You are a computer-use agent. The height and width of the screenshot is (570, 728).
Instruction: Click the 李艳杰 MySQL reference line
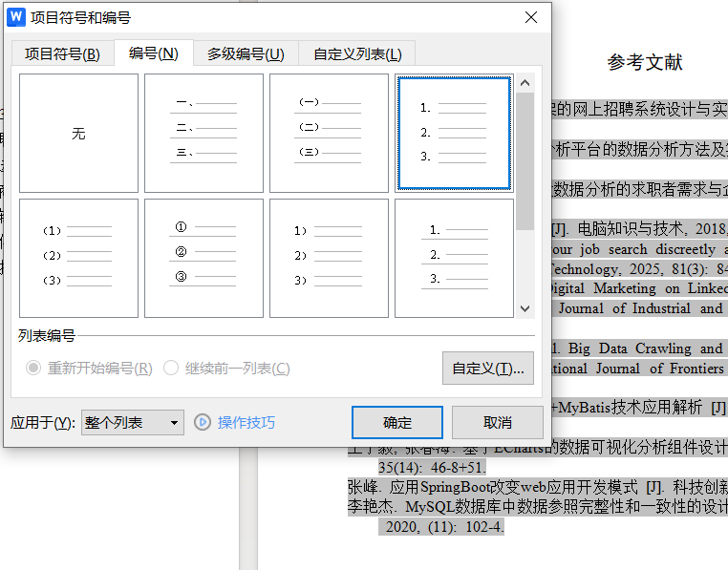click(538, 506)
